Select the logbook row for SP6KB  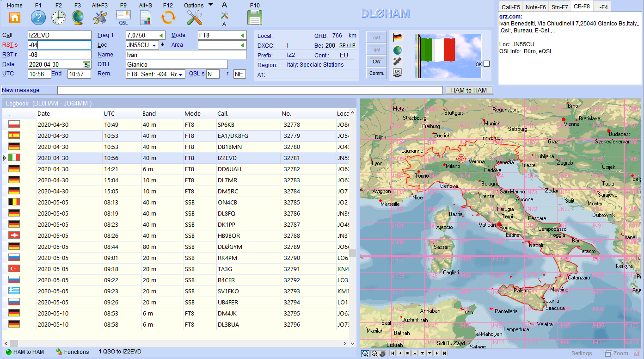(x=176, y=125)
